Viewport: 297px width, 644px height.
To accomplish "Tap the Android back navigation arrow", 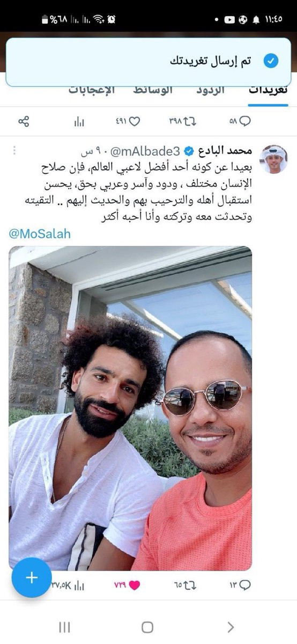I will pyautogui.click(x=231, y=627).
